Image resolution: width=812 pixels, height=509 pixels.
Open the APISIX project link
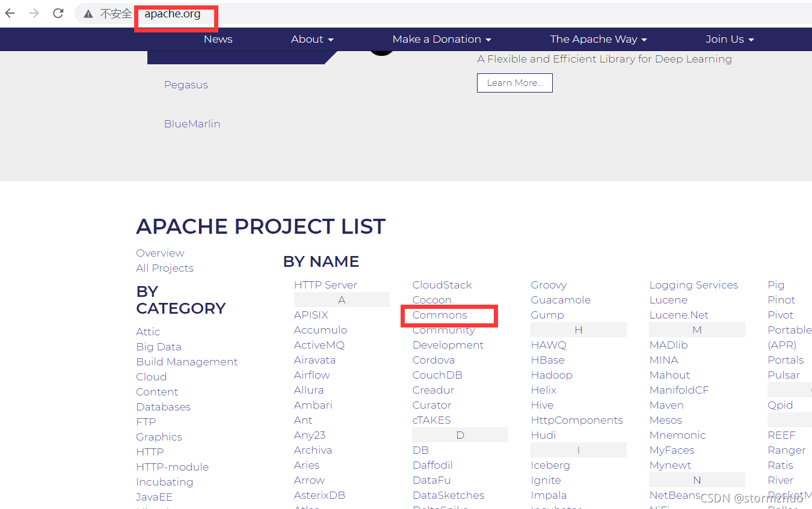click(x=311, y=315)
